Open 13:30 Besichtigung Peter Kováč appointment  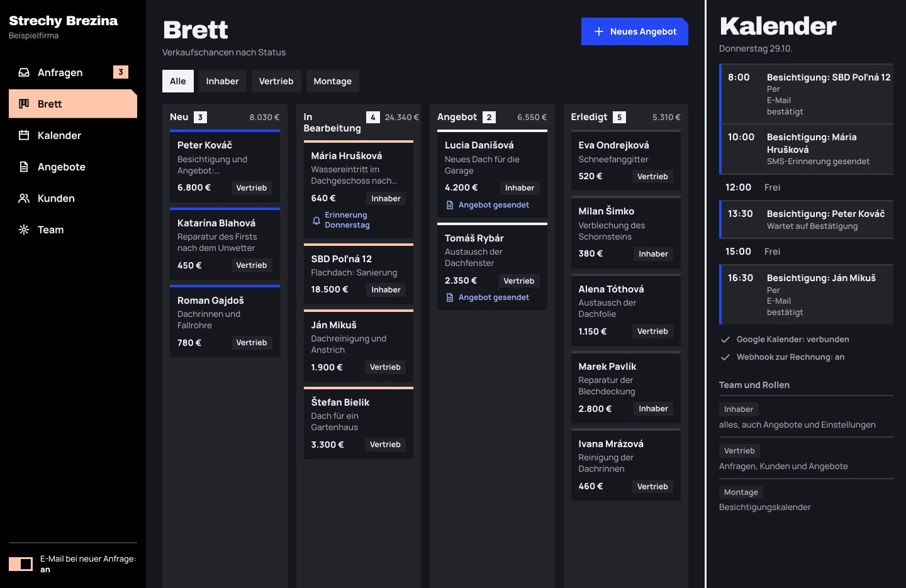[807, 219]
